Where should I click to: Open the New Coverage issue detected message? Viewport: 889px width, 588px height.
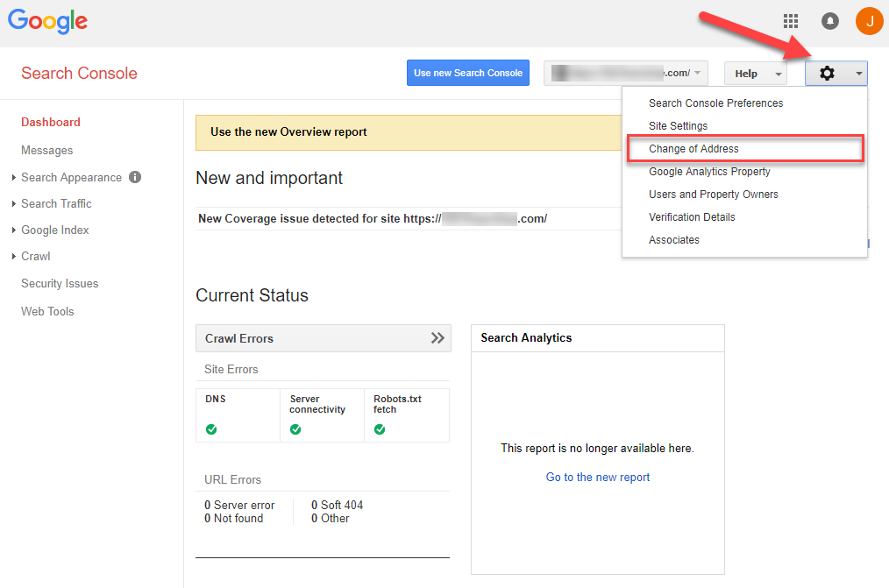373,219
